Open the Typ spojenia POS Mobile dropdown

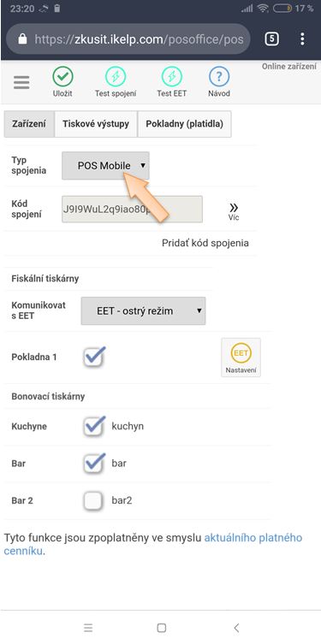pos(105,166)
